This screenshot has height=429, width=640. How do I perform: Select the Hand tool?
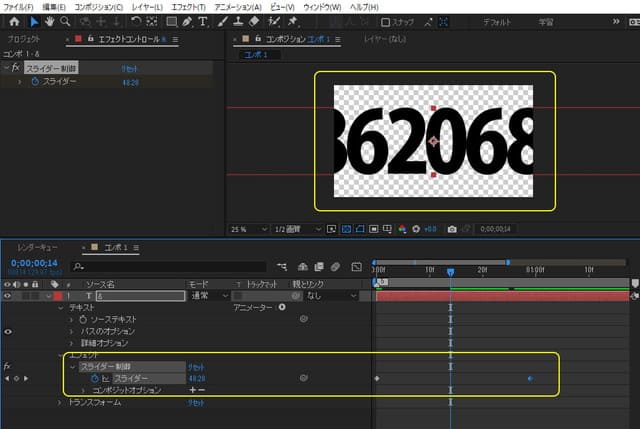[50, 22]
